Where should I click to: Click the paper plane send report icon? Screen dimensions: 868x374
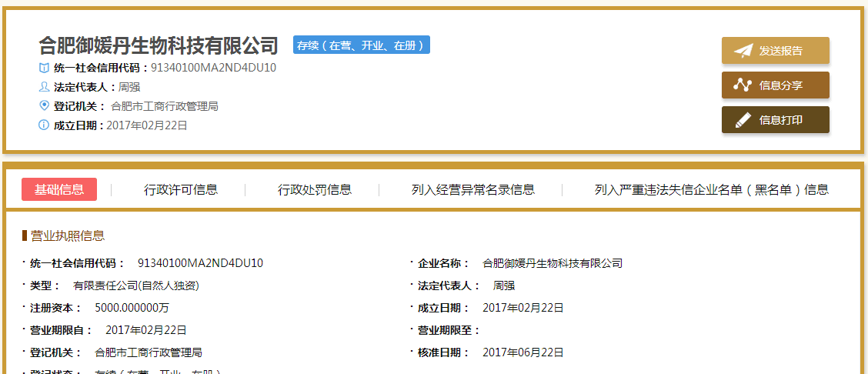743,51
